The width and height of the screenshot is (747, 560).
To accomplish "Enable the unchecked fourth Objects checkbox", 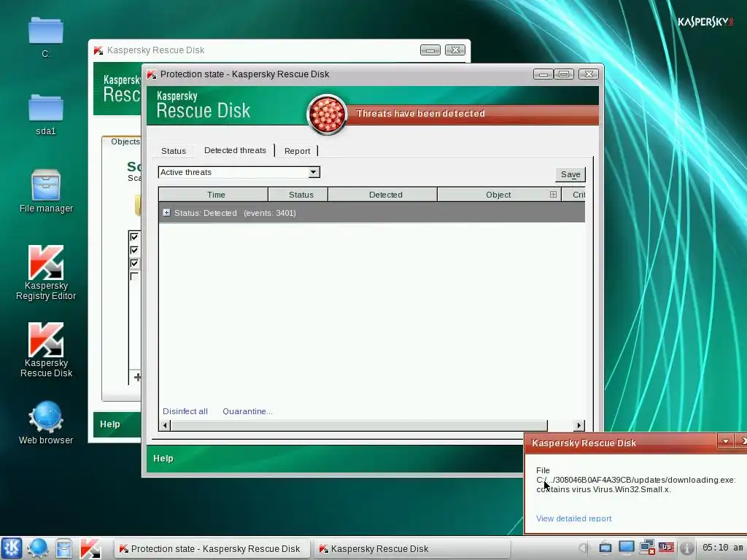I will [x=134, y=276].
